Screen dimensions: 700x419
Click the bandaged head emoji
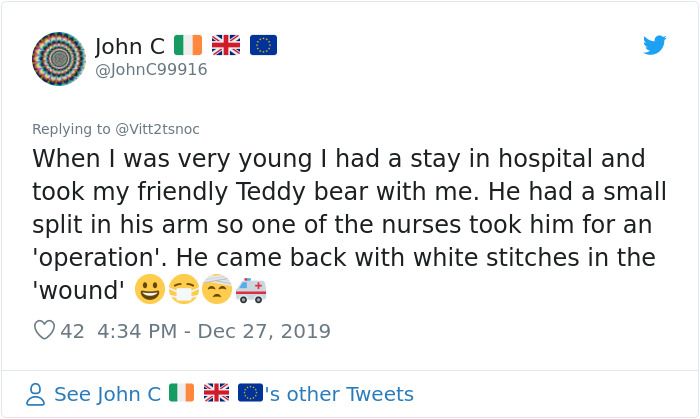coord(215,290)
